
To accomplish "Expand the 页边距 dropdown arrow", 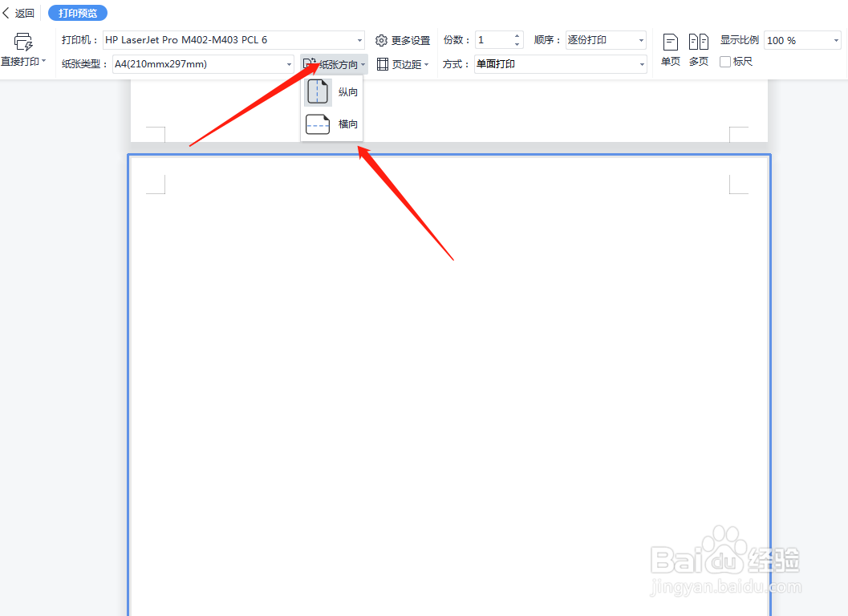I will [x=427, y=64].
